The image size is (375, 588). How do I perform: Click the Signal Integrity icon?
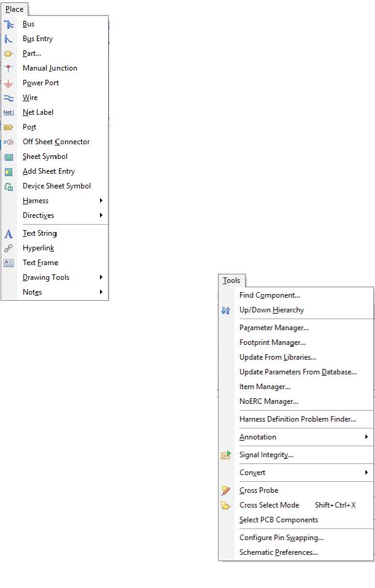pyautogui.click(x=226, y=455)
